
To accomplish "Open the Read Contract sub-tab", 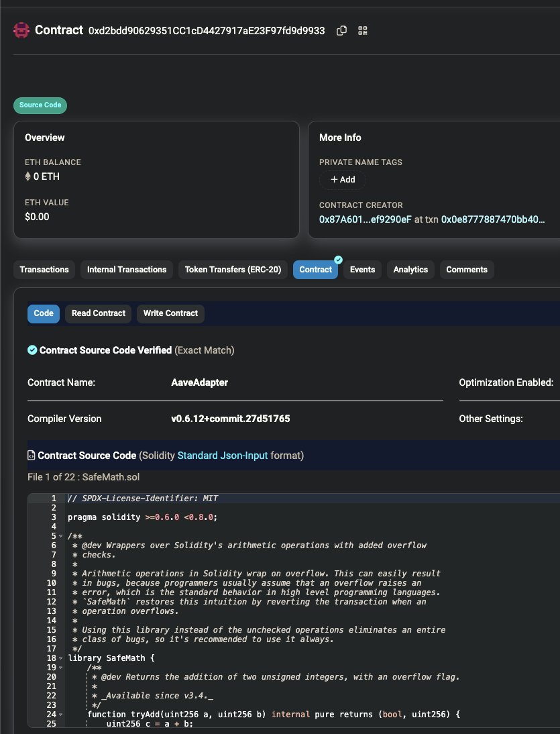I will point(98,313).
